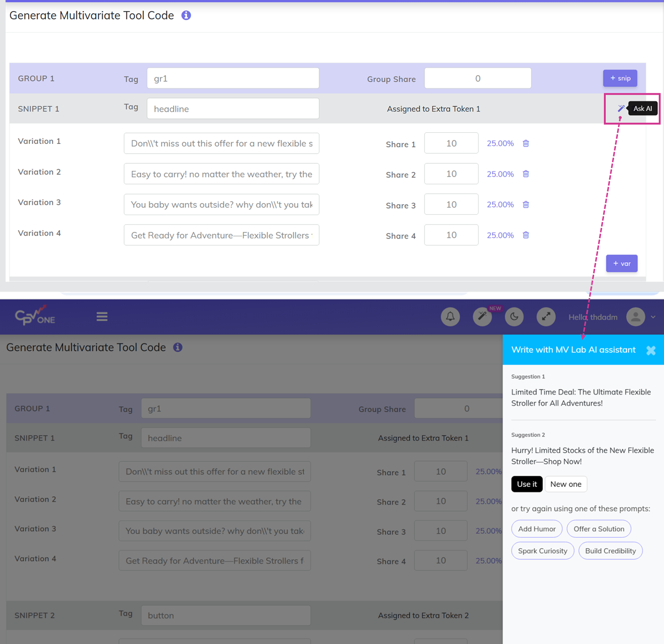Open the notifications bell
The image size is (664, 644).
450,316
